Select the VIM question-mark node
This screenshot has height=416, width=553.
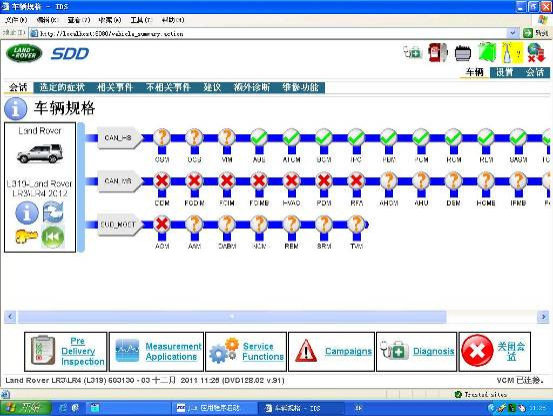click(x=227, y=137)
